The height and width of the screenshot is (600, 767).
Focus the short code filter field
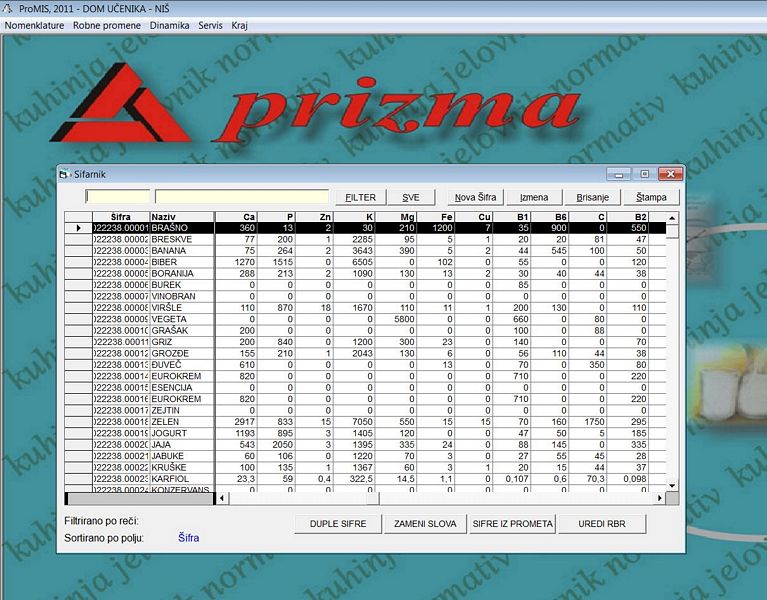117,197
